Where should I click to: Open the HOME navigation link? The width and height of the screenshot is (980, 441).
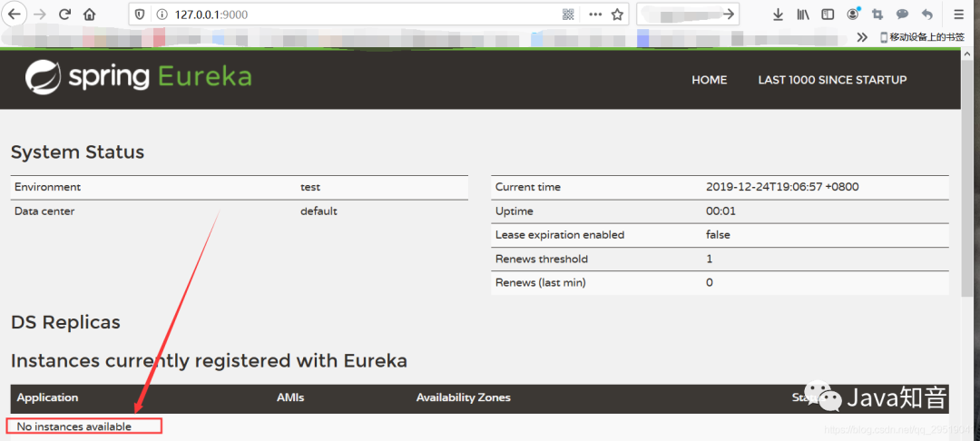pos(710,80)
